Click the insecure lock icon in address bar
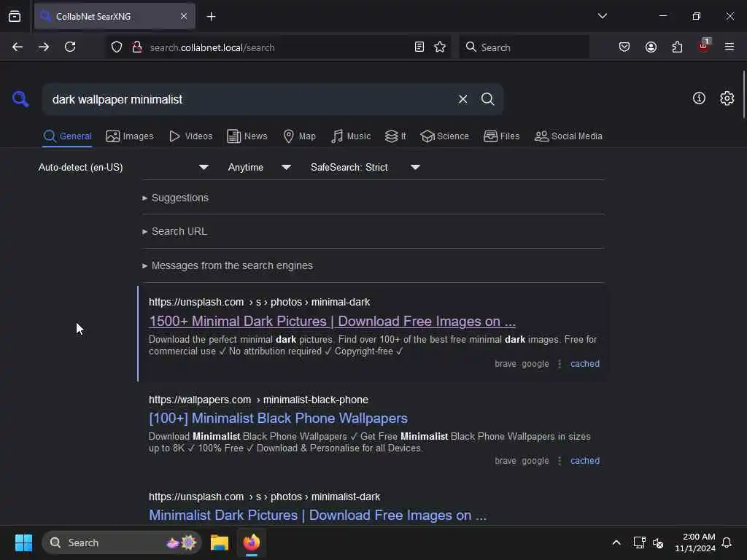The image size is (747, 560). click(137, 47)
